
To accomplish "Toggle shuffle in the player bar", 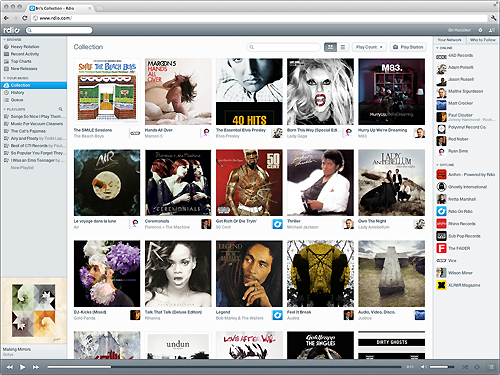I will (465, 367).
